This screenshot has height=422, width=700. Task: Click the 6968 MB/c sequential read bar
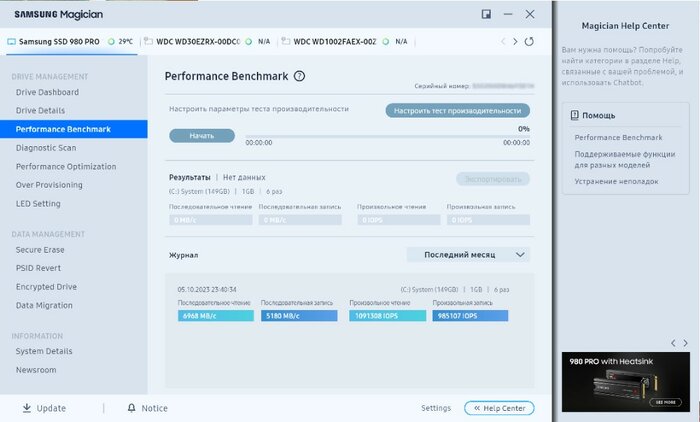[x=216, y=316]
